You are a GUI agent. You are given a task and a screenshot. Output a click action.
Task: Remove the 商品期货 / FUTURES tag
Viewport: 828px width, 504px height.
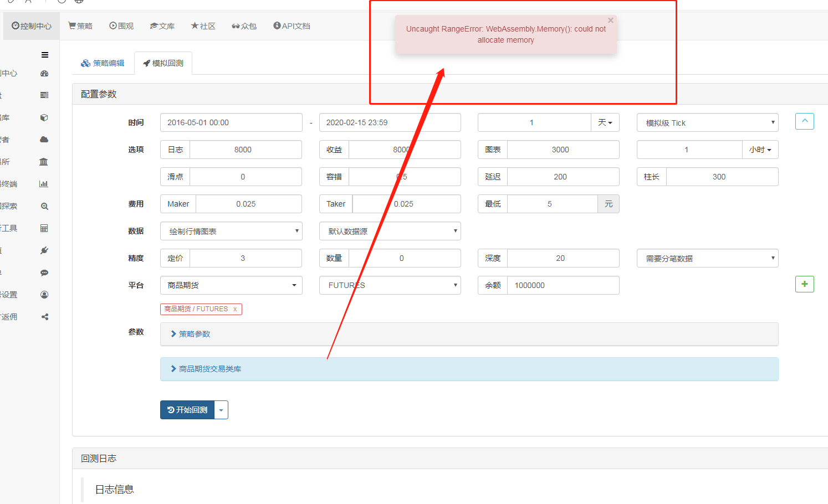(235, 309)
